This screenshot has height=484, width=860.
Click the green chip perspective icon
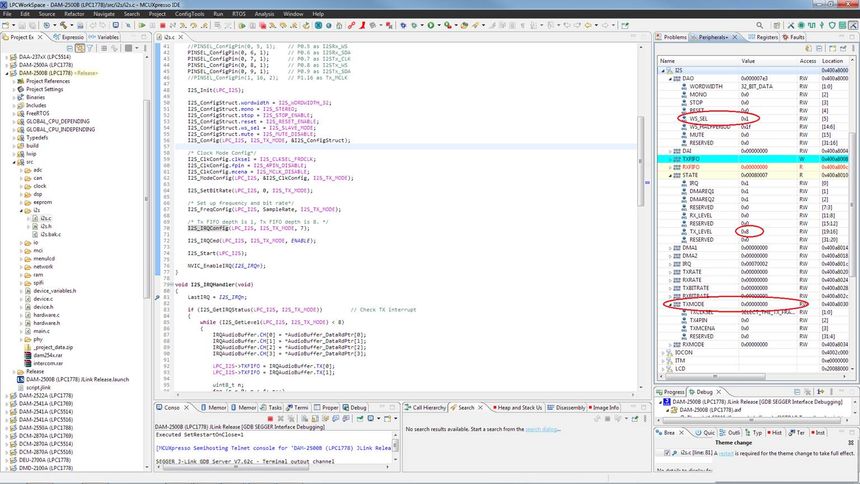tap(801, 25)
